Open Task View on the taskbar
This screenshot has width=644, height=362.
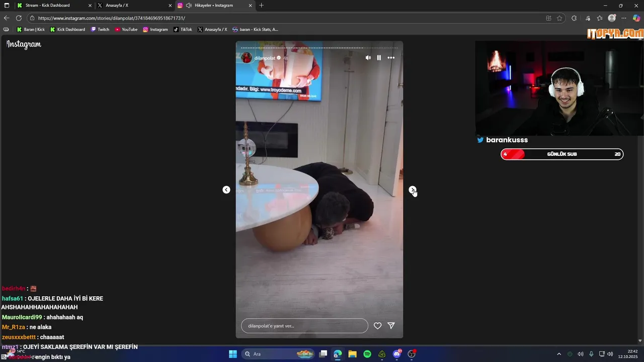pyautogui.click(x=324, y=354)
